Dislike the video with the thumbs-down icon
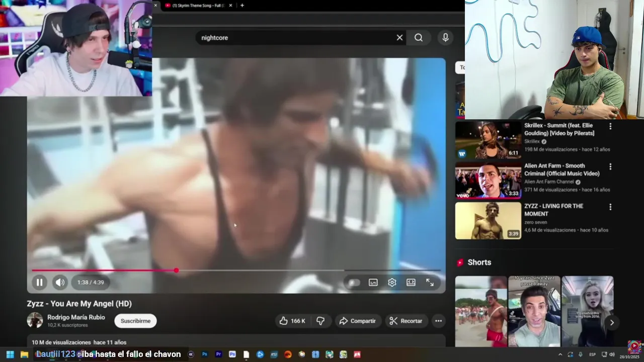 (x=320, y=321)
